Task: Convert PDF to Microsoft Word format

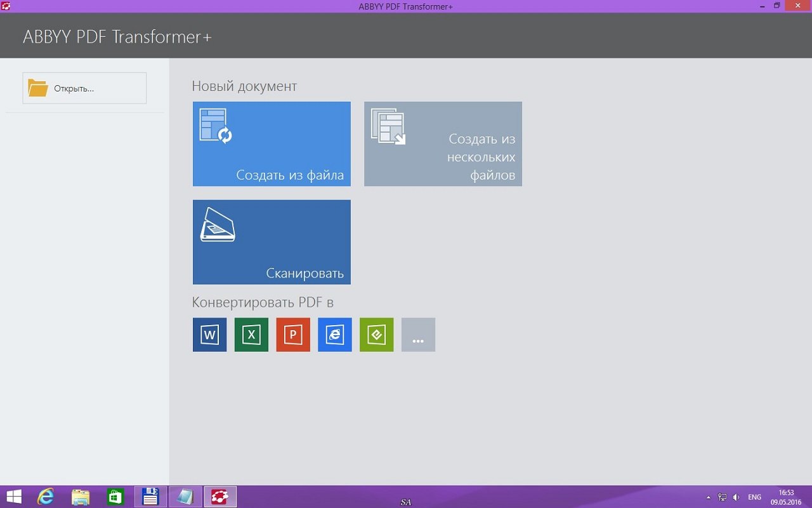Action: tap(209, 335)
